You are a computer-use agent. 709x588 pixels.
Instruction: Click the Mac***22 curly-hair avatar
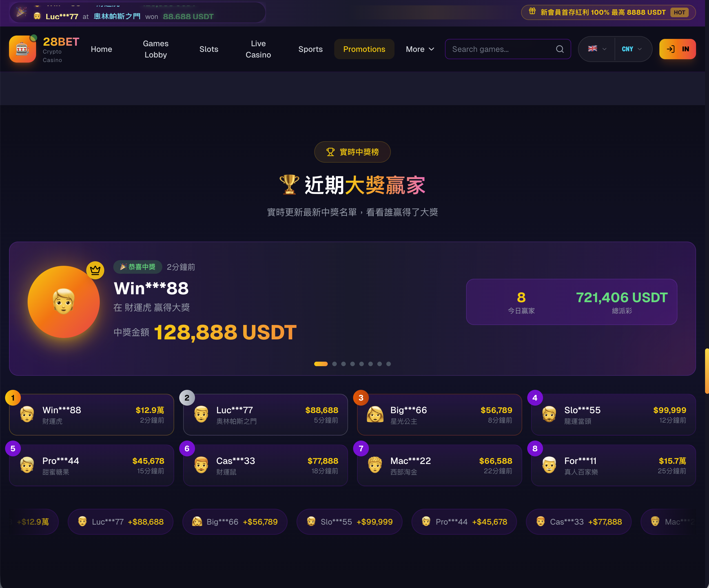(x=375, y=465)
